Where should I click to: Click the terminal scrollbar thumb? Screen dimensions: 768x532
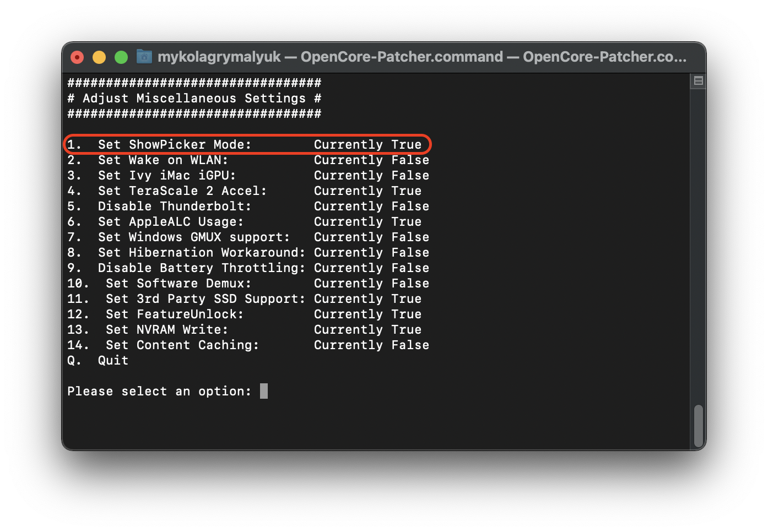pos(698,426)
